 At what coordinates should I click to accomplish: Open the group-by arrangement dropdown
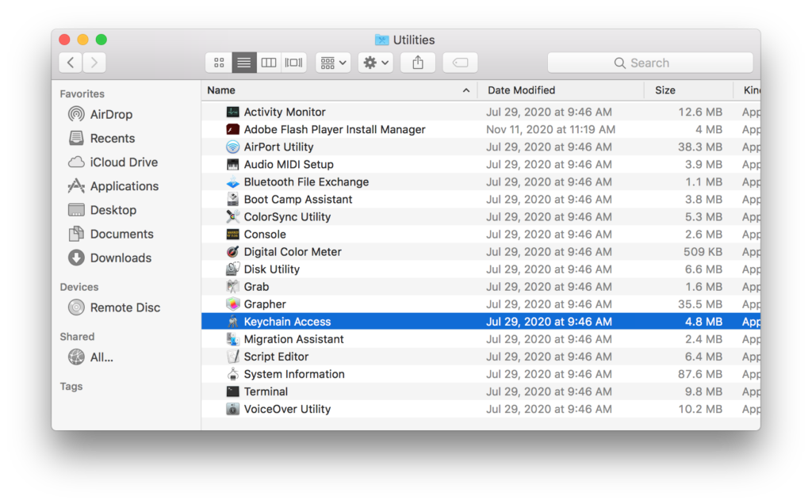(x=333, y=63)
